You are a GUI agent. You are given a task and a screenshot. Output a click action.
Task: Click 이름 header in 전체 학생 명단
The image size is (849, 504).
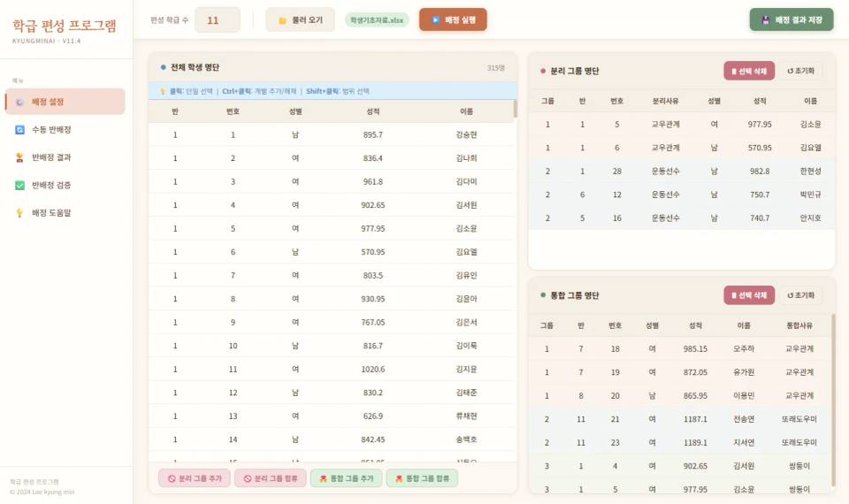466,111
